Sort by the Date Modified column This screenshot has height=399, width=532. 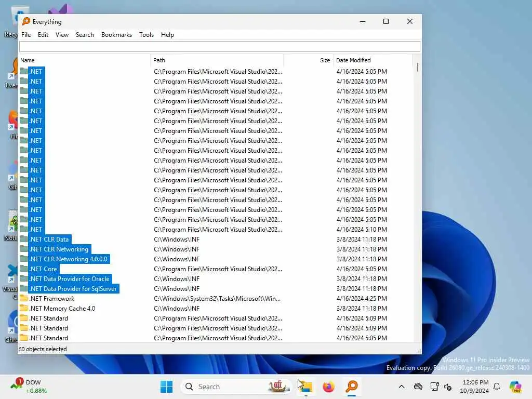click(373, 60)
